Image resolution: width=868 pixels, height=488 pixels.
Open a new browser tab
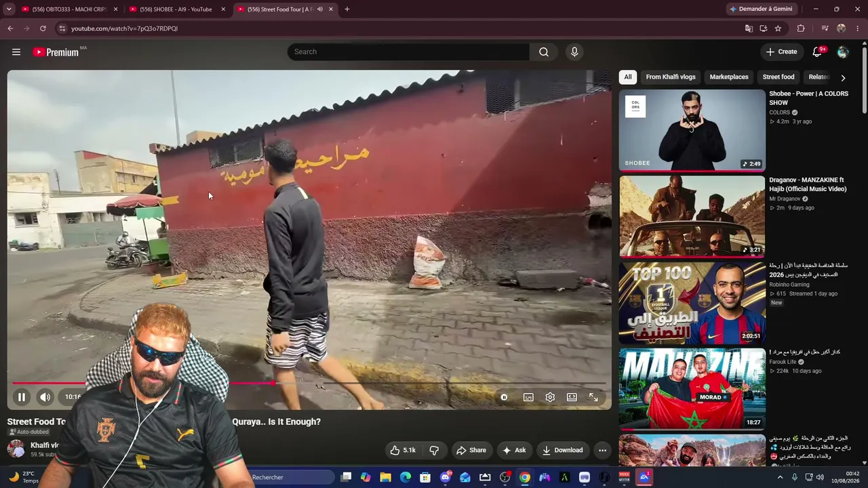347,9
